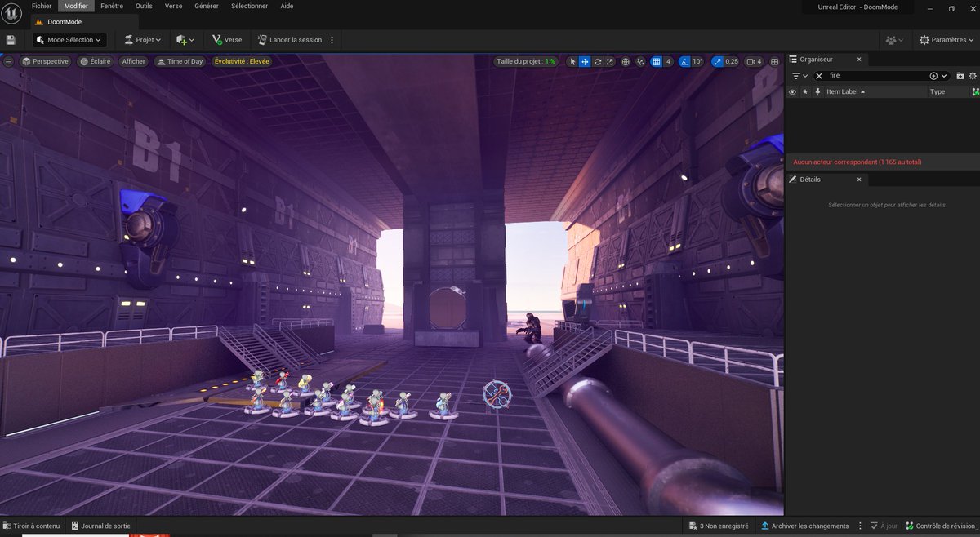The width and height of the screenshot is (980, 537).
Task: Click the Organiseur search input field
Action: tap(878, 75)
